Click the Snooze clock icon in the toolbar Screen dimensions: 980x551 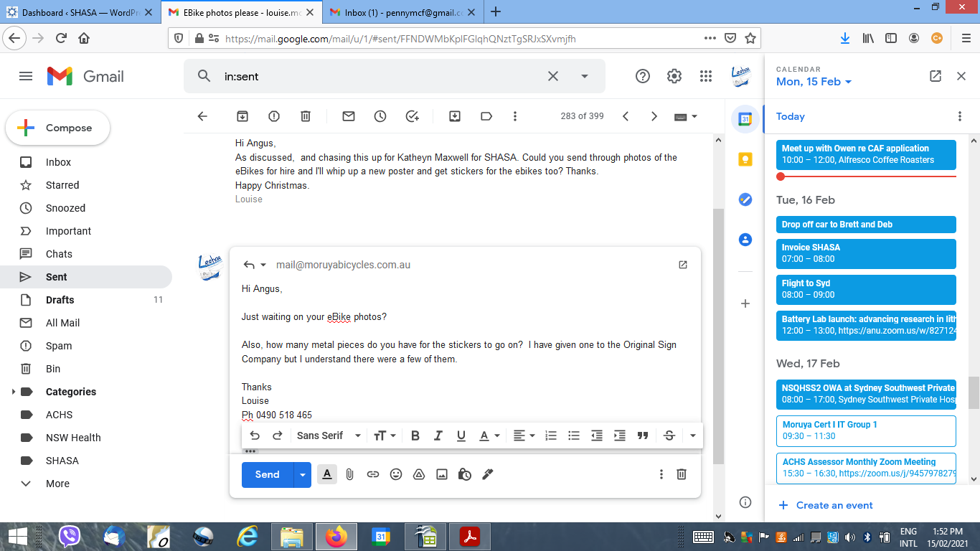(380, 116)
